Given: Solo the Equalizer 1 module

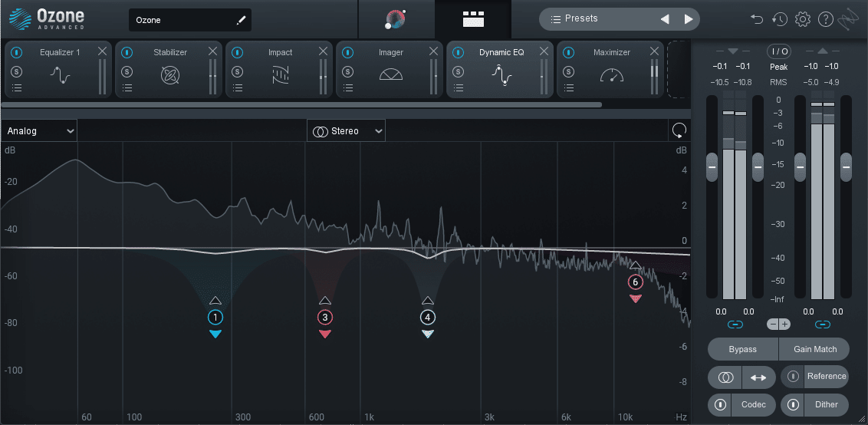Looking at the screenshot, I should click(17, 71).
